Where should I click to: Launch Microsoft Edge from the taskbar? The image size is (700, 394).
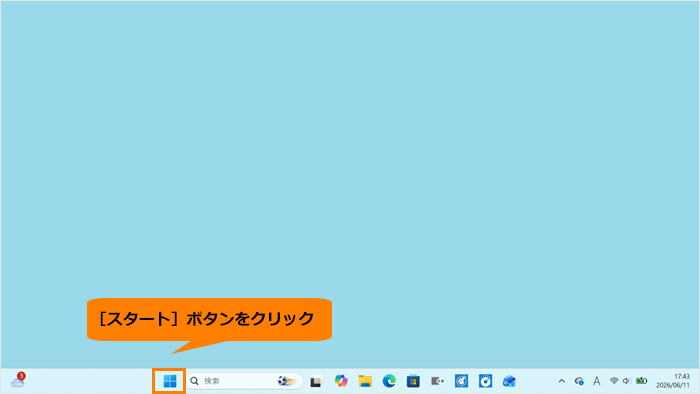pos(389,381)
